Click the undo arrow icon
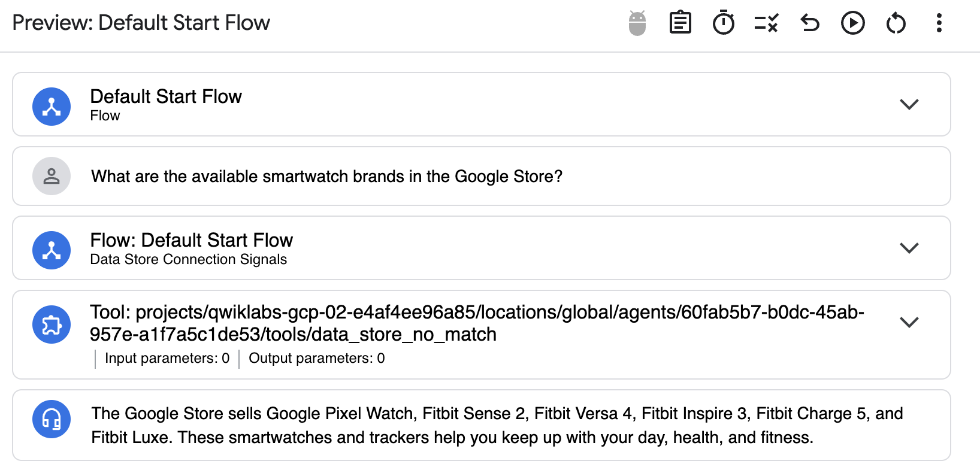The width and height of the screenshot is (980, 467). coord(809,23)
